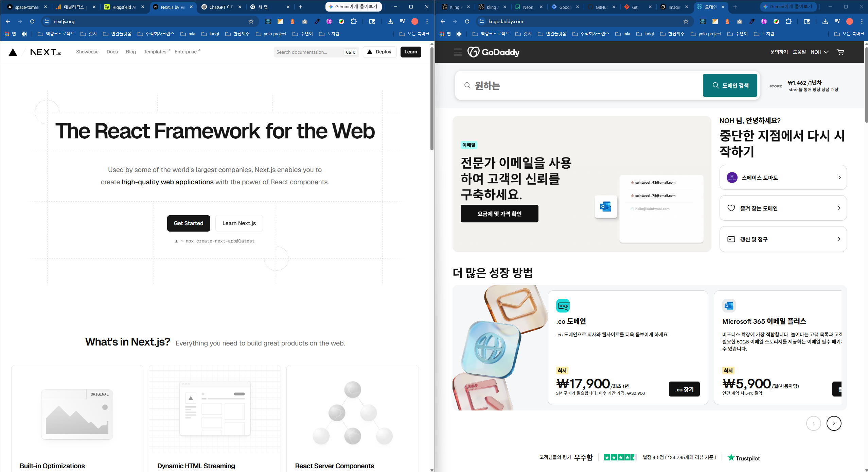The height and width of the screenshot is (472, 868).
Task: Open site info icon beside nextjs.org URL
Action: 47,21
